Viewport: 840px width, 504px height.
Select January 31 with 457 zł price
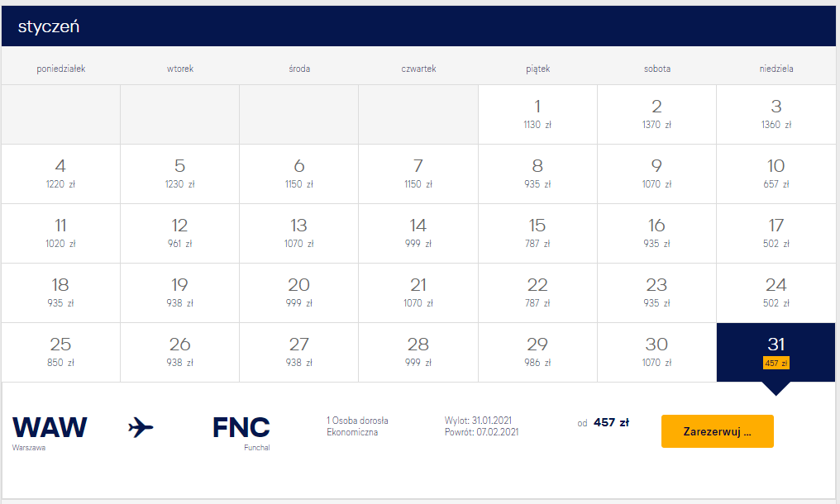(x=776, y=353)
